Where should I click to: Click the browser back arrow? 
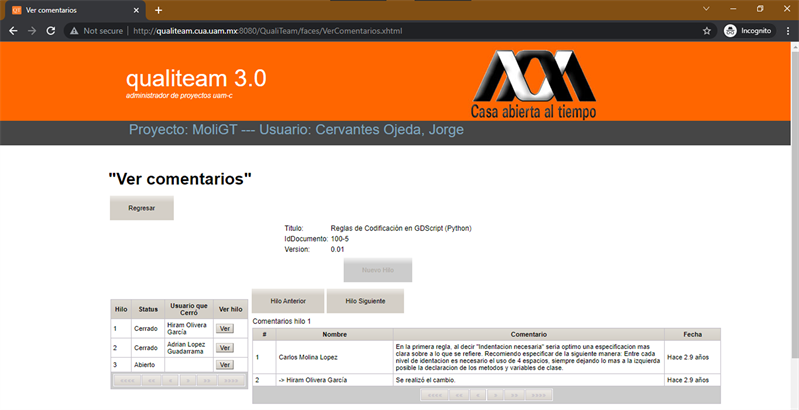click(x=13, y=31)
